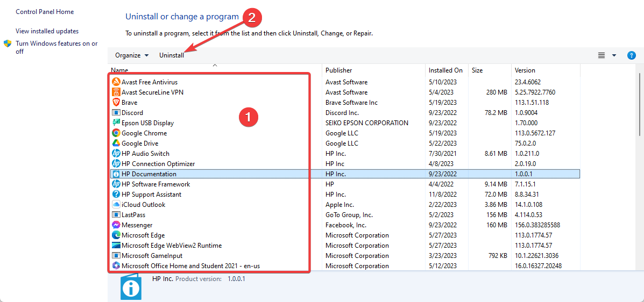Select the Discord program name
Viewport: 644px width, 302px height.
point(132,112)
